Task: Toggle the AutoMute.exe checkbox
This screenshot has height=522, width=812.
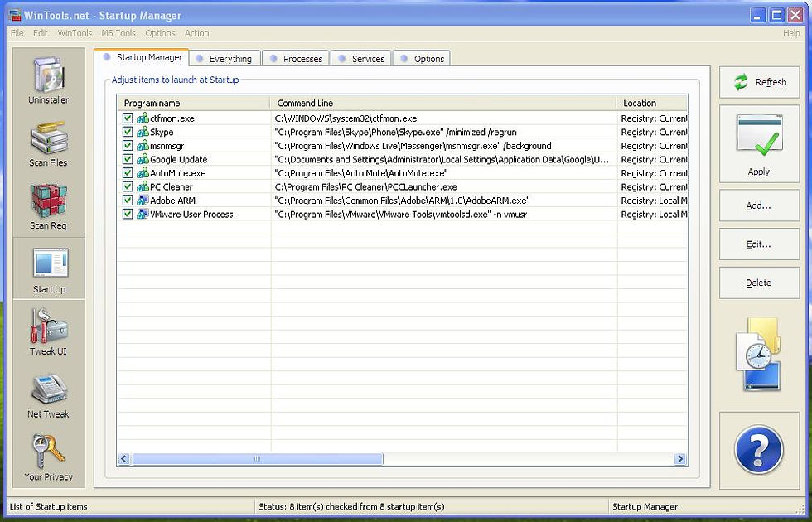Action: 128,173
